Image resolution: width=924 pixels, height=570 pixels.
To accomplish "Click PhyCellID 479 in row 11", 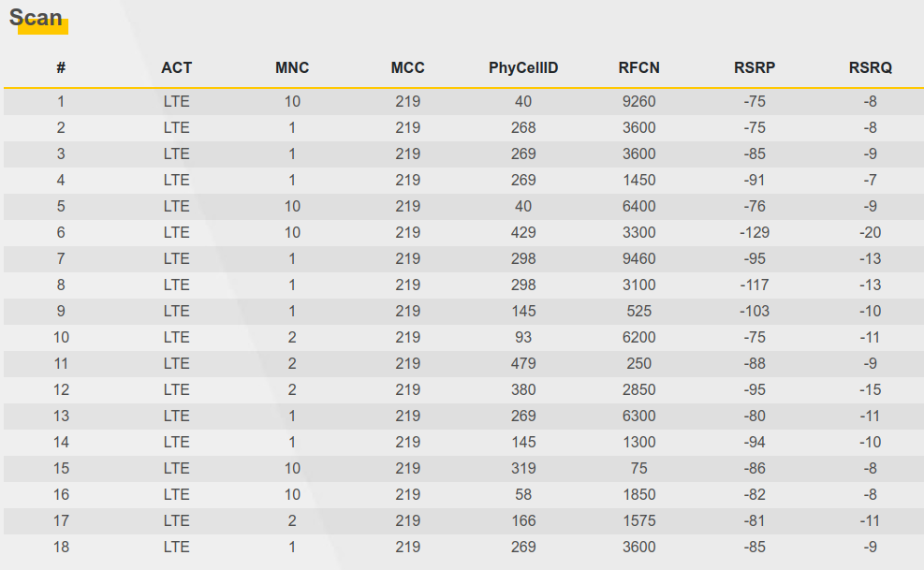I will [x=523, y=363].
